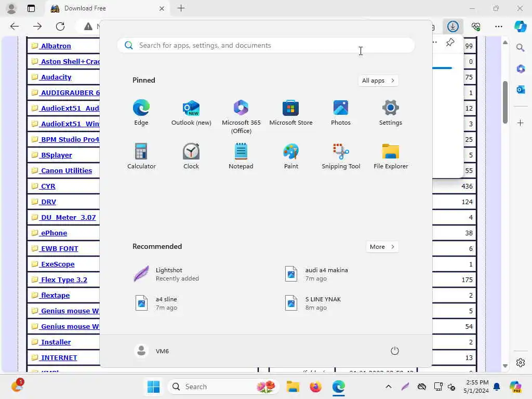Open the Flex Type 3.2 folder link

point(64,280)
